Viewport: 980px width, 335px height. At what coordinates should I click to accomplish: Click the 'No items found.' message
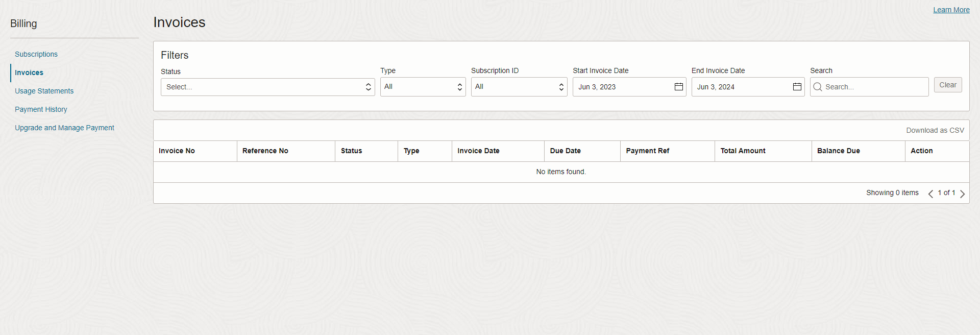pyautogui.click(x=561, y=172)
